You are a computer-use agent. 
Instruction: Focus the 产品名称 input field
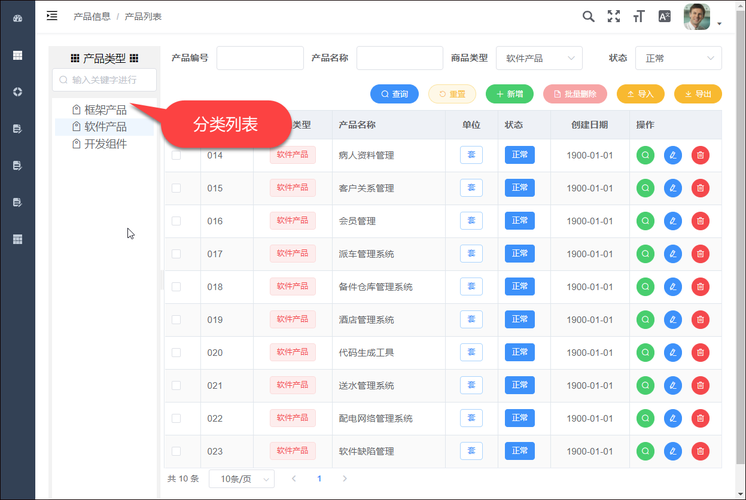[400, 58]
